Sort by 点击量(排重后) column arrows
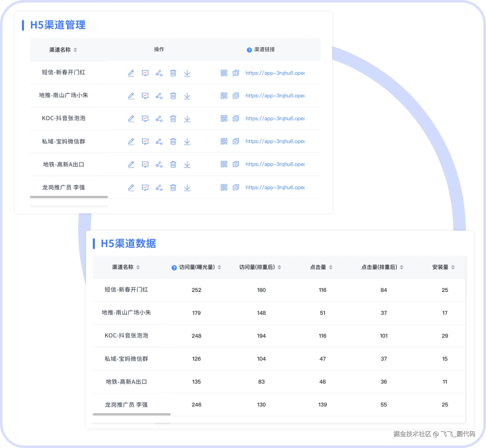This screenshot has width=486, height=448. tap(402, 267)
